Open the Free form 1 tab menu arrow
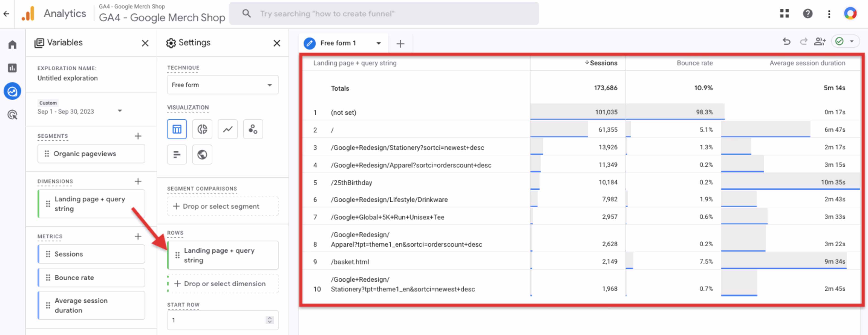 click(378, 43)
